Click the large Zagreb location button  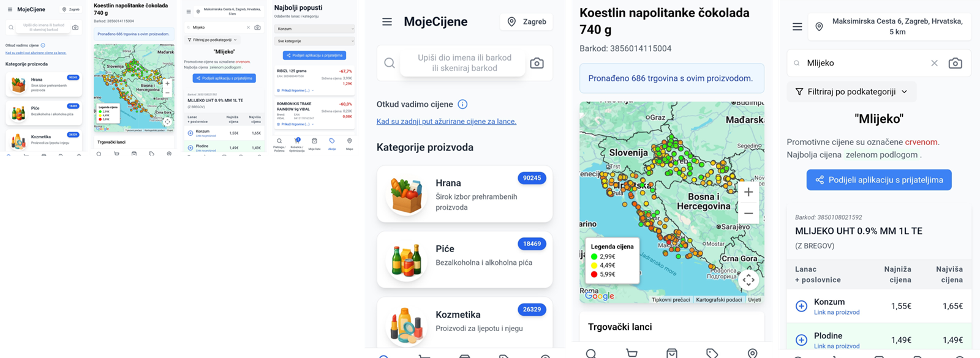[x=526, y=22]
